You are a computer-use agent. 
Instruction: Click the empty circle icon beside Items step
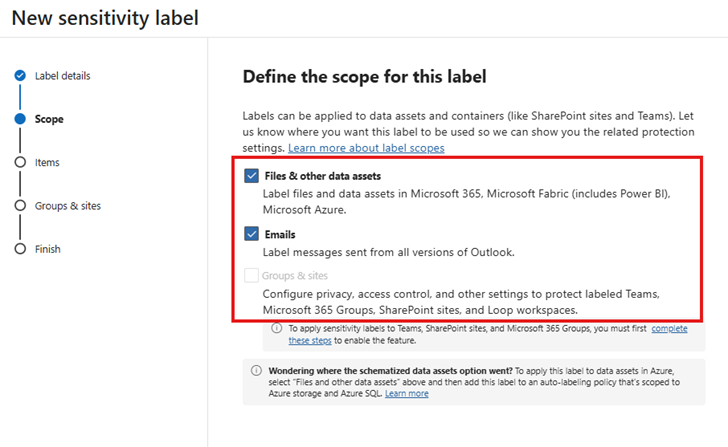click(x=20, y=162)
